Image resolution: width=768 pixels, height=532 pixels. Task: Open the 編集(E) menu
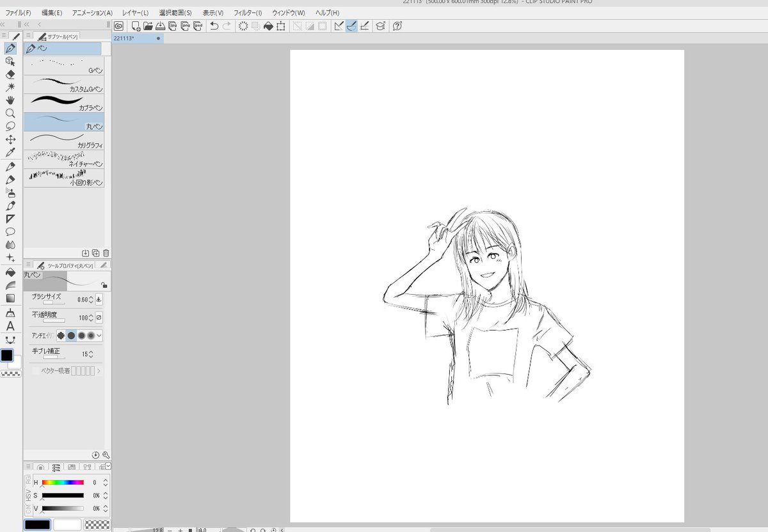click(52, 13)
